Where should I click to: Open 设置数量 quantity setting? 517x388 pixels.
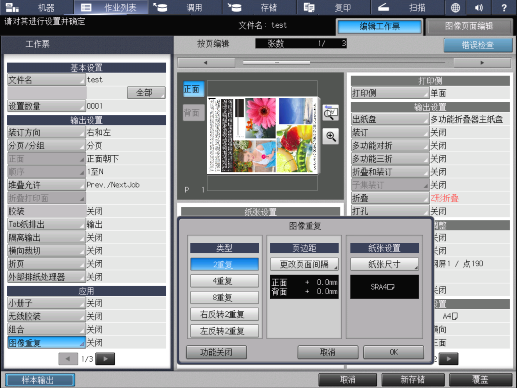tap(46, 106)
